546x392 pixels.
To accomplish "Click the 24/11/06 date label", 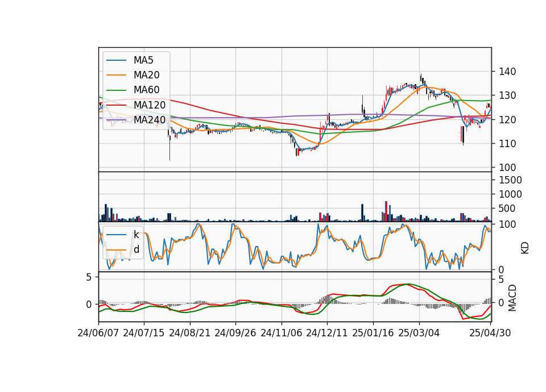I will (x=282, y=333).
